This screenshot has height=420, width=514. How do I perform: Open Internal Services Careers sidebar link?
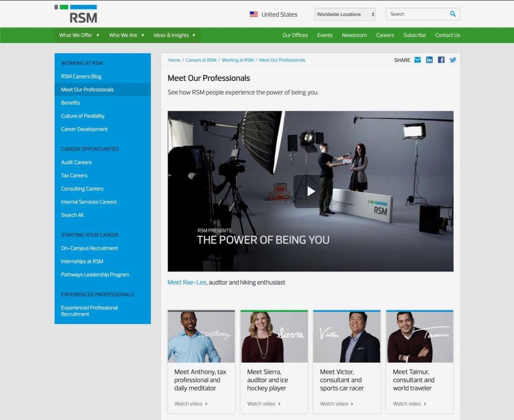click(x=89, y=202)
